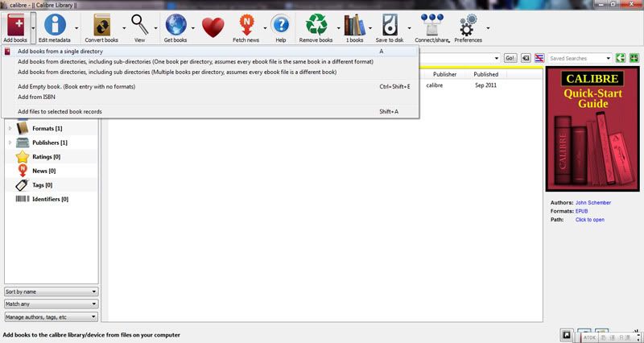Open the Save to disk dropdown arrow

click(409, 28)
